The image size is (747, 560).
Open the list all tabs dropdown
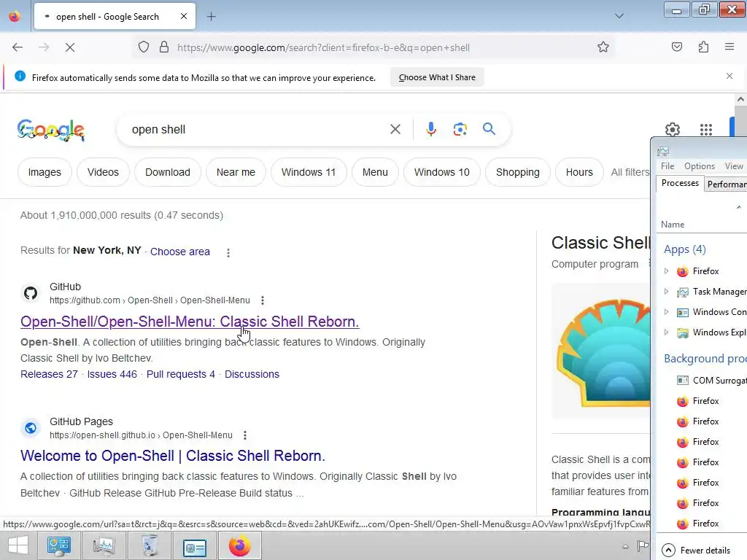pyautogui.click(x=619, y=16)
